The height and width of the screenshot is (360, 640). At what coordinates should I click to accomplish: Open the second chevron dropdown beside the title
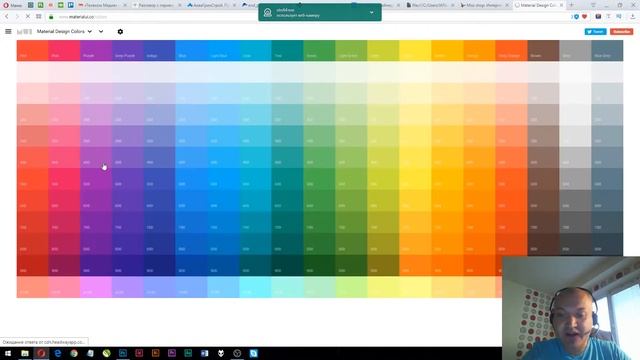pos(101,31)
